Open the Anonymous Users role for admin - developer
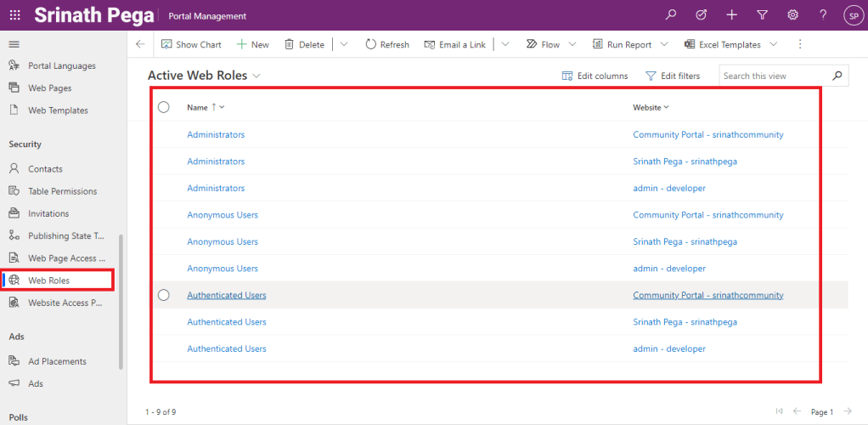The width and height of the screenshot is (868, 425). tap(223, 269)
